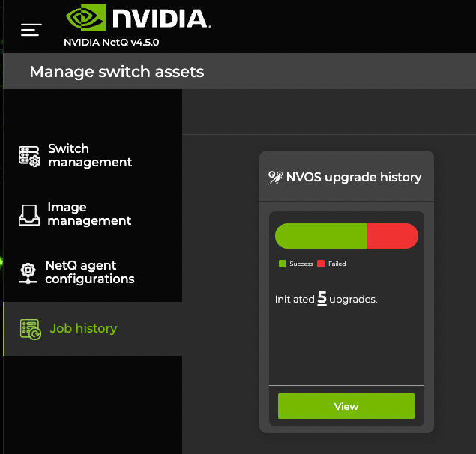Click the red Failed legend swatch

(321, 264)
